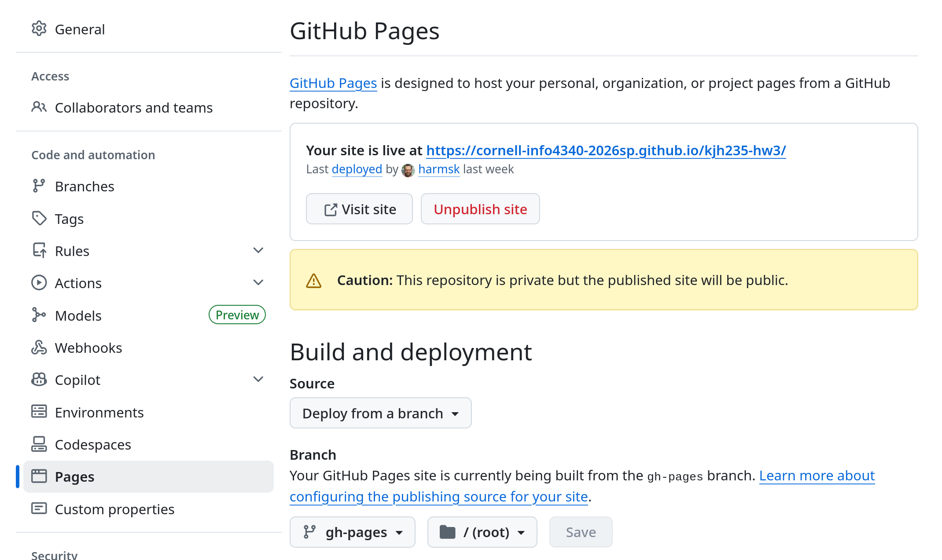Click the red Unpublish site button
Screen dimensions: 942x560
click(x=480, y=209)
